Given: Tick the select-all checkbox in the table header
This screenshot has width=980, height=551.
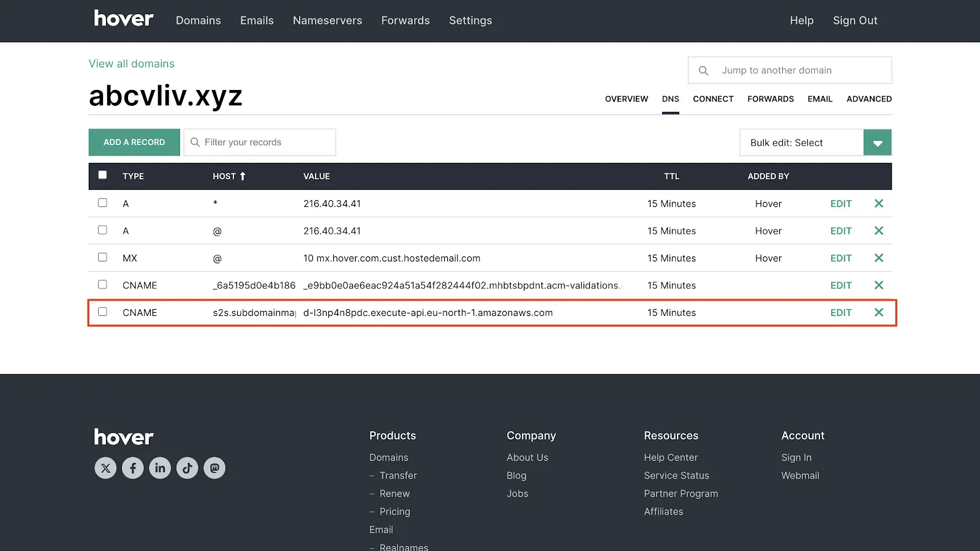Looking at the screenshot, I should tap(102, 175).
